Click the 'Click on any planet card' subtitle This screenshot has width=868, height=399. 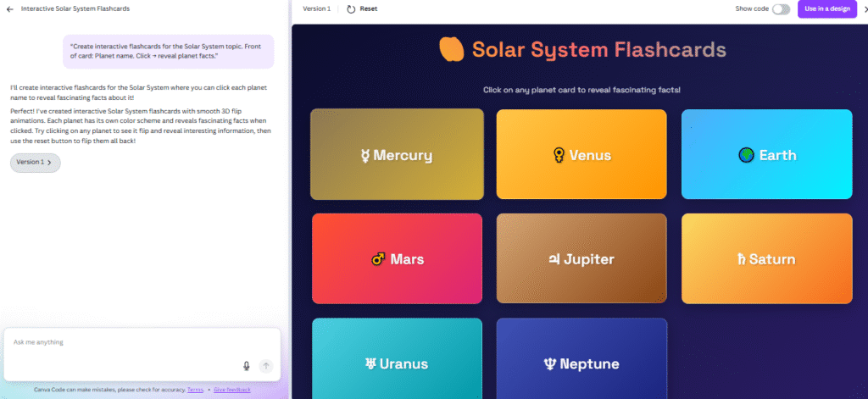click(581, 90)
